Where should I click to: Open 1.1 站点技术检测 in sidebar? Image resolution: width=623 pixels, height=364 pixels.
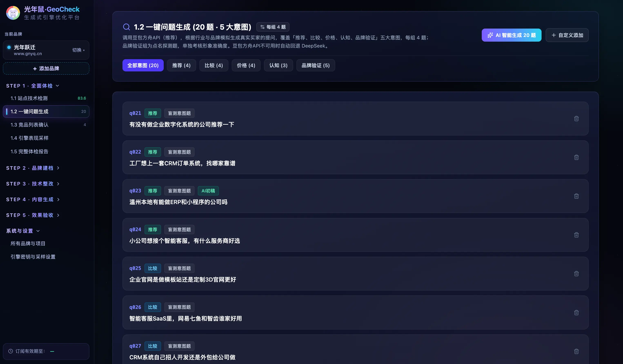click(46, 98)
